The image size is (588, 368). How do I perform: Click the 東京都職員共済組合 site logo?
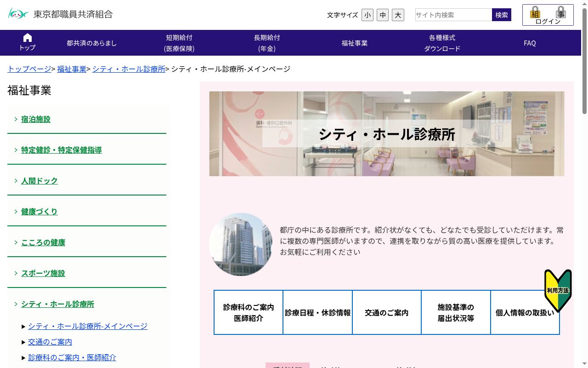pyautogui.click(x=60, y=14)
